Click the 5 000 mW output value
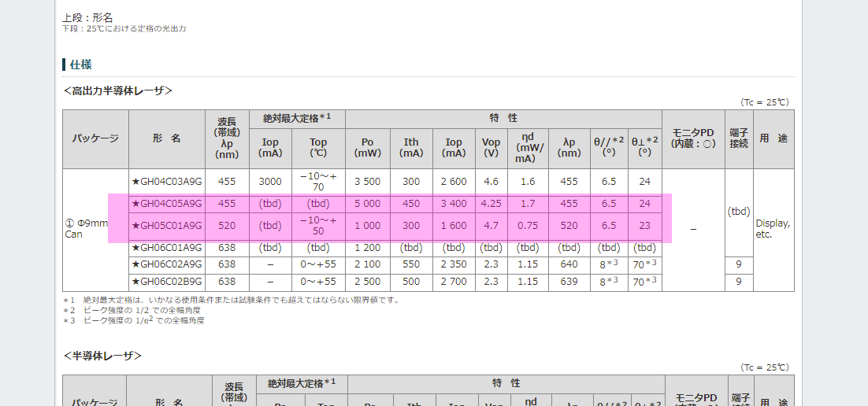This screenshot has height=406, width=868. tap(368, 204)
